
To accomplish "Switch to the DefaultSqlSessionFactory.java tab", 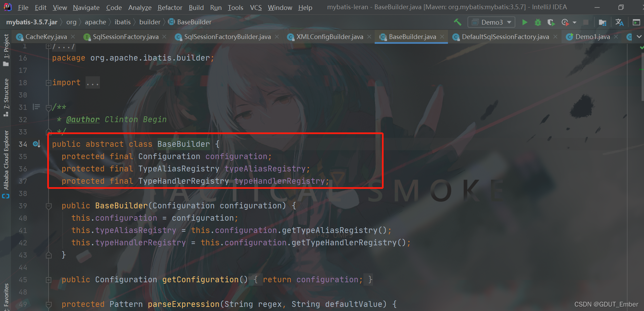I will pos(505,37).
